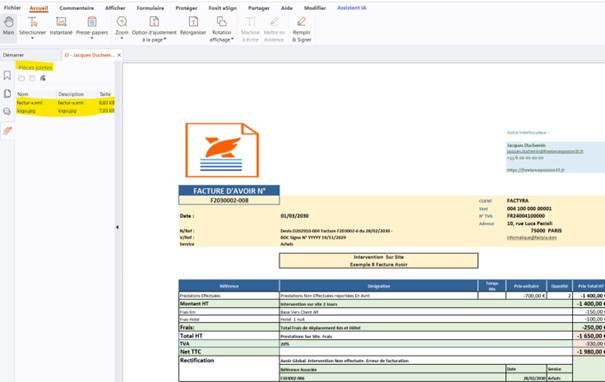Expand the Sélectionner dropdown arrow

32,38
